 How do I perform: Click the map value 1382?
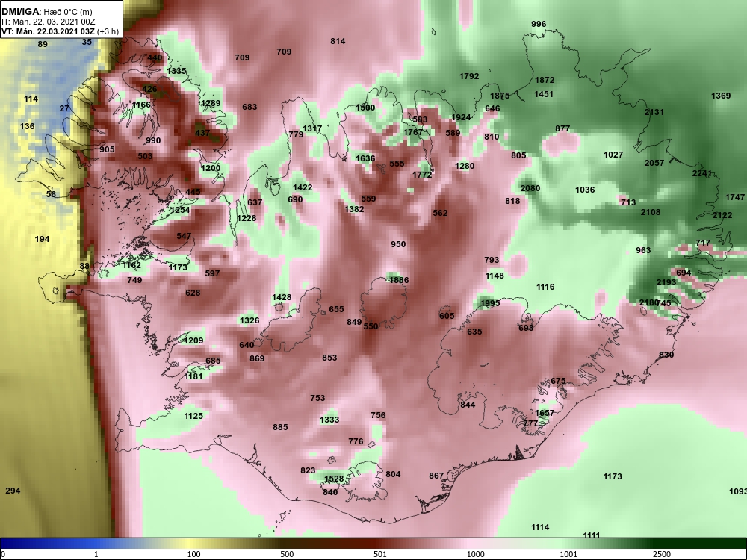(354, 208)
